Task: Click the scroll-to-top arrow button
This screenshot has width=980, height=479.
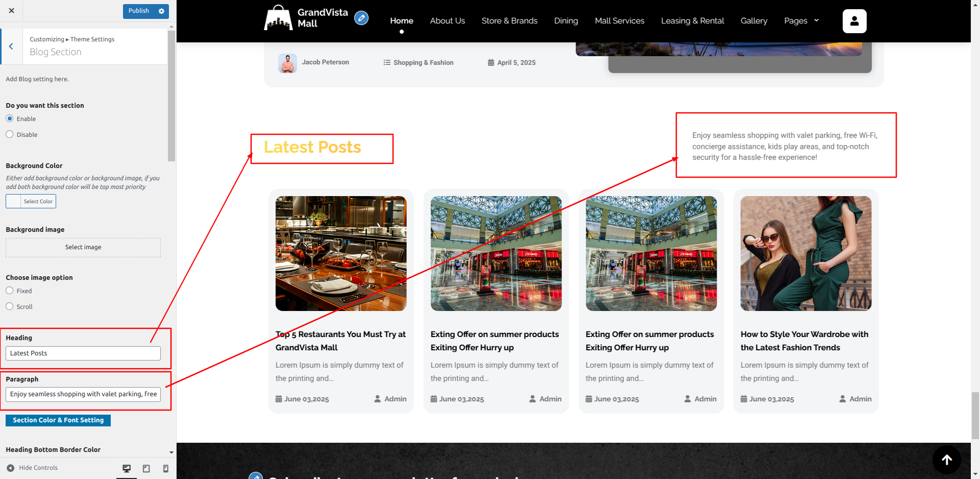Action: (946, 460)
